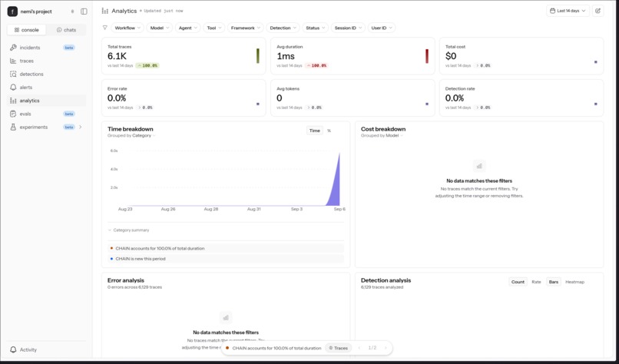This screenshot has width=619, height=364.
Task: Click the Total cost card
Action: [521, 56]
